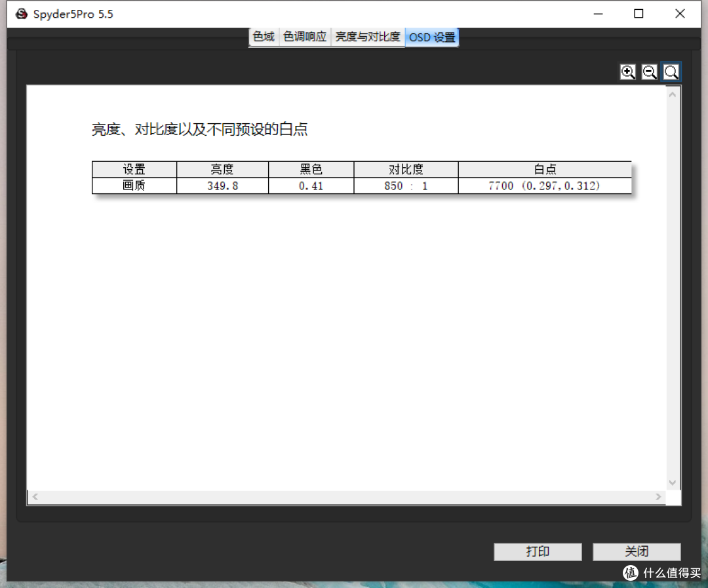Click the horizontal scrollbar right arrow
Image resolution: width=708 pixels, height=588 pixels.
coord(658,497)
